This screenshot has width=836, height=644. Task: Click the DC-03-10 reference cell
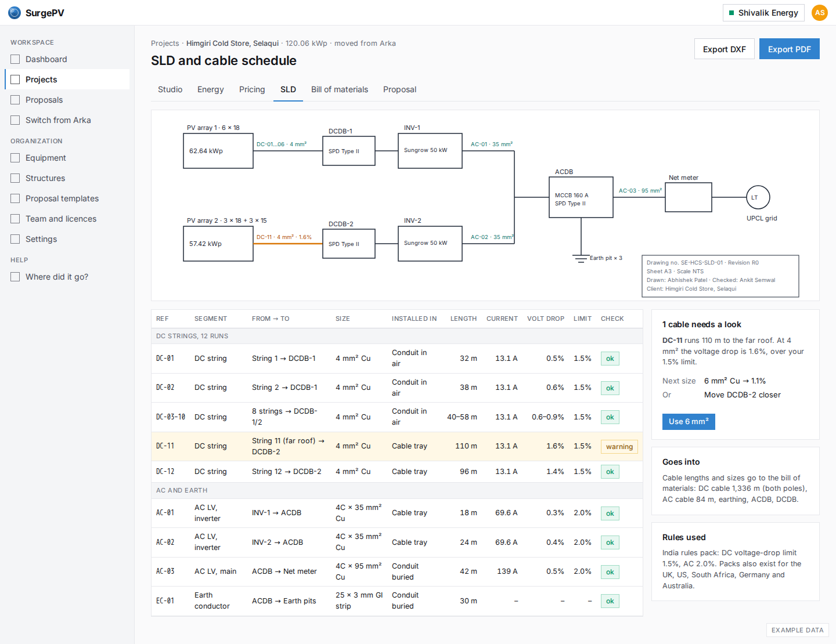pos(170,417)
